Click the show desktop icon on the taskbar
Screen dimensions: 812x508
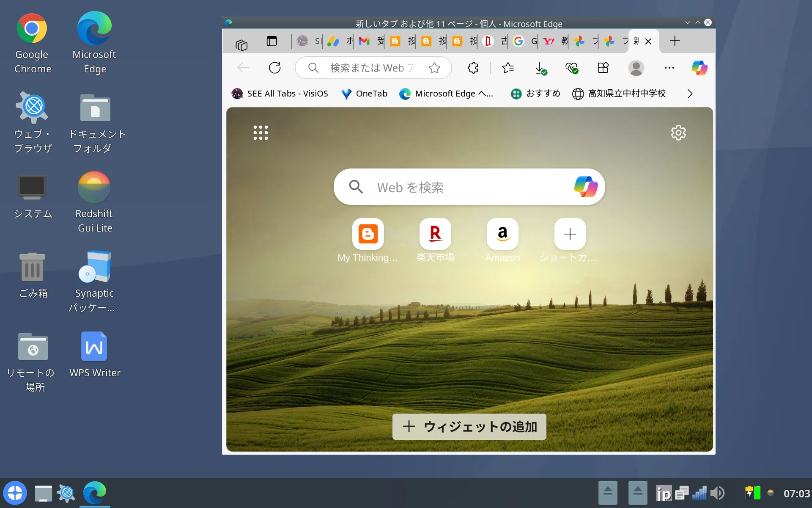[43, 493]
